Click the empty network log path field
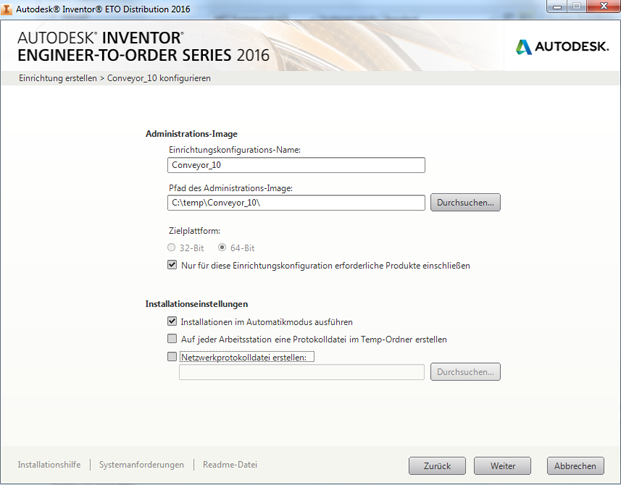Screen dimensions: 621x485 (302, 372)
